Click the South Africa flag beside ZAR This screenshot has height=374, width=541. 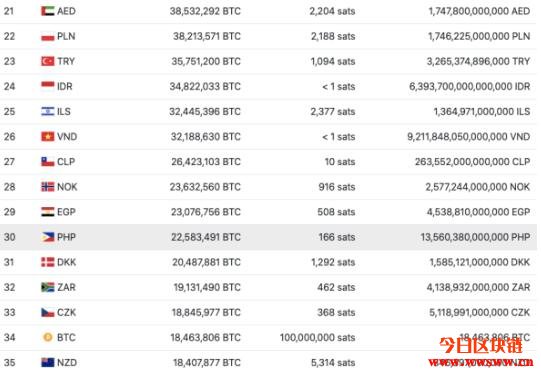tap(48, 287)
